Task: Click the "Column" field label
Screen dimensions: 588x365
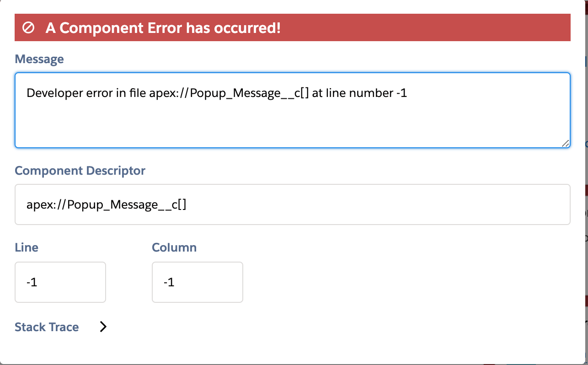Action: coord(174,247)
